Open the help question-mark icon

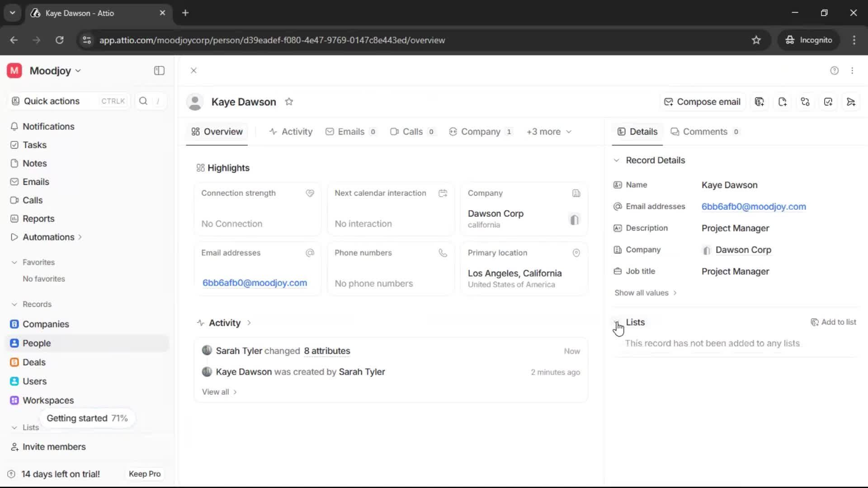pos(834,70)
